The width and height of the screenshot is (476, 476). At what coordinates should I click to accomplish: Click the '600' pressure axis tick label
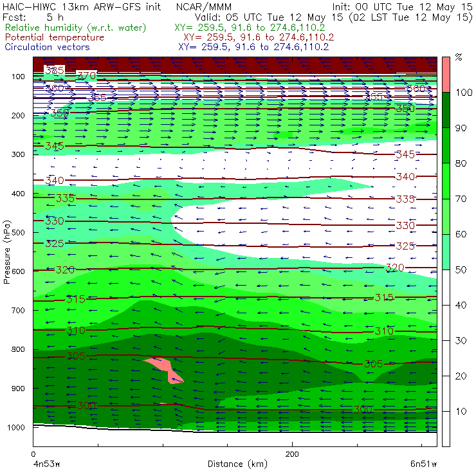click(x=18, y=271)
